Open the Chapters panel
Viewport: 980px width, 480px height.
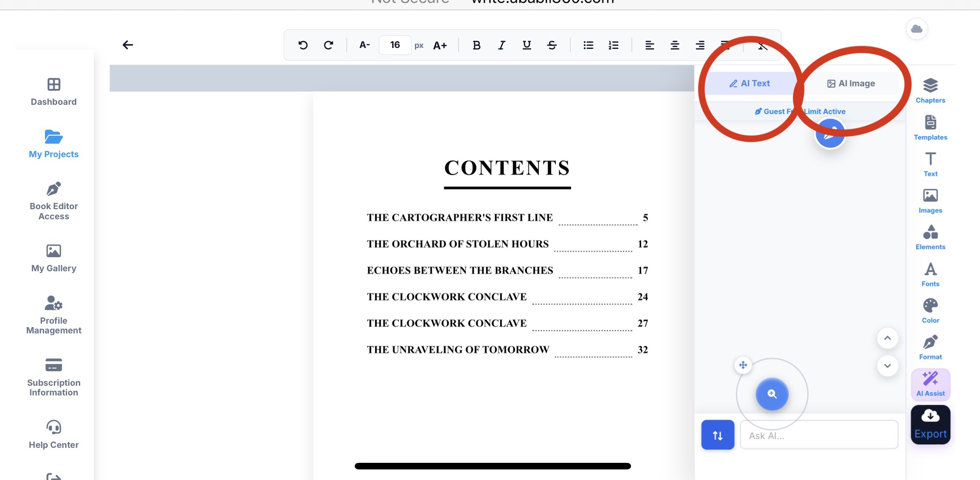point(930,91)
